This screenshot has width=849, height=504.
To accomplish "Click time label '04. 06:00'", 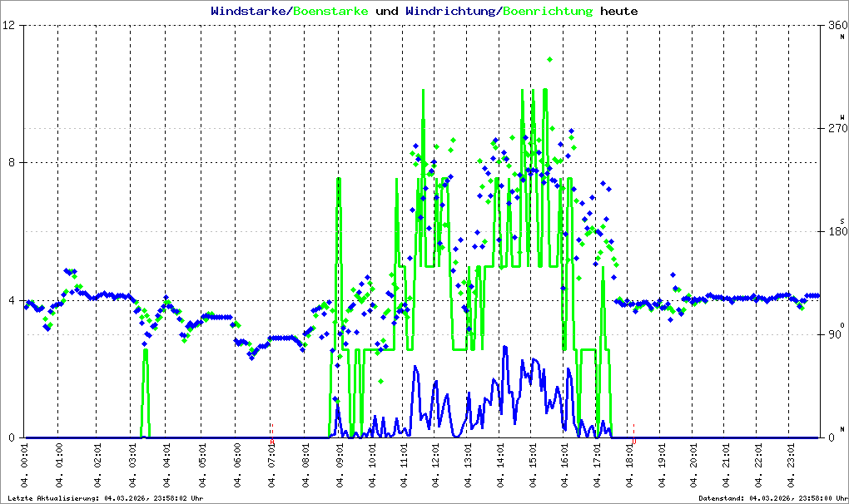I will 237,466.
